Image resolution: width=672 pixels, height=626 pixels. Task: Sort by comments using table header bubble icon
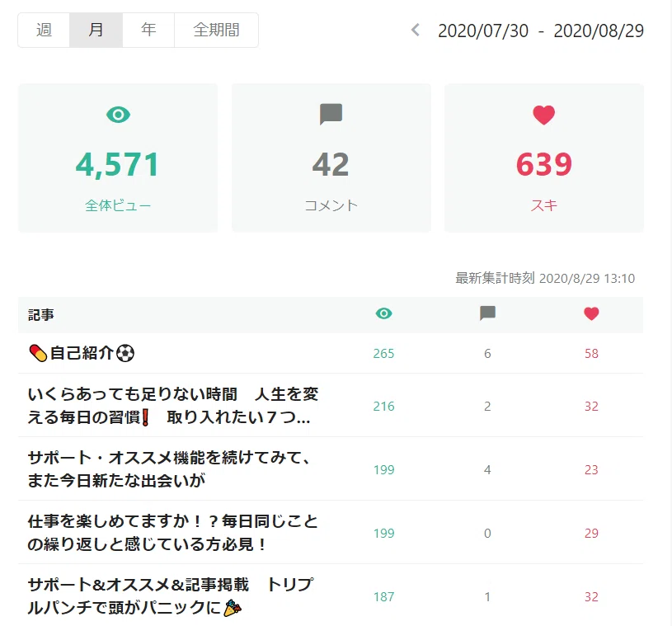(487, 313)
